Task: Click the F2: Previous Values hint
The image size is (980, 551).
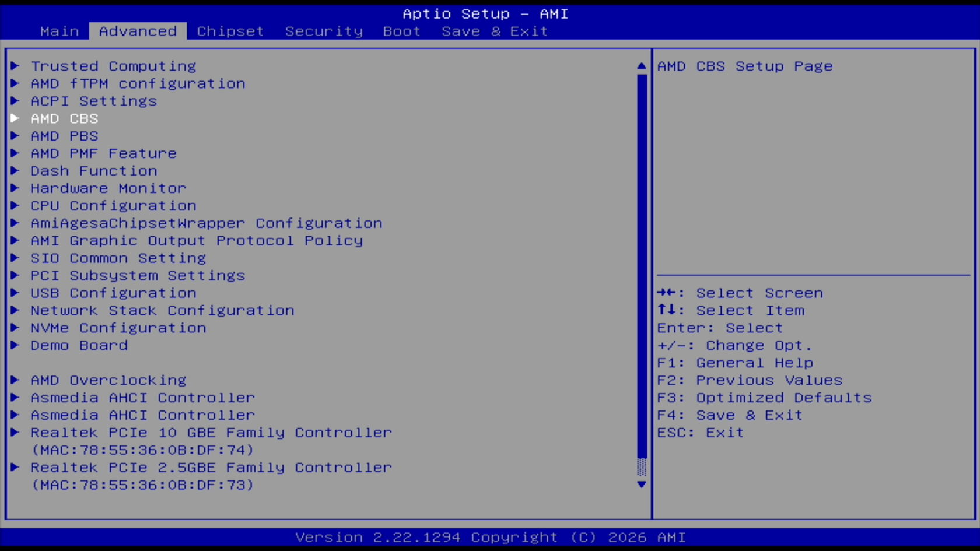Action: pos(750,381)
